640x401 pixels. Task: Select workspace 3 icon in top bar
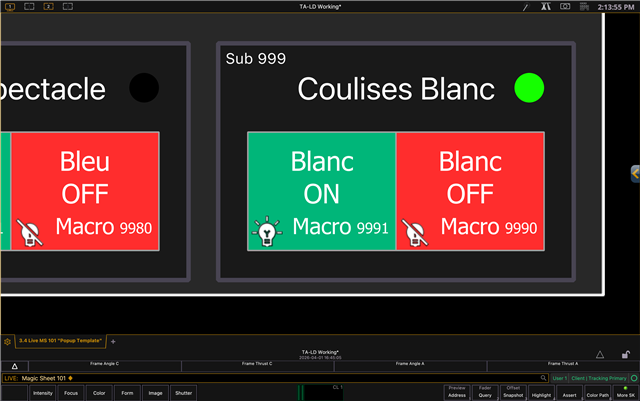click(49, 7)
